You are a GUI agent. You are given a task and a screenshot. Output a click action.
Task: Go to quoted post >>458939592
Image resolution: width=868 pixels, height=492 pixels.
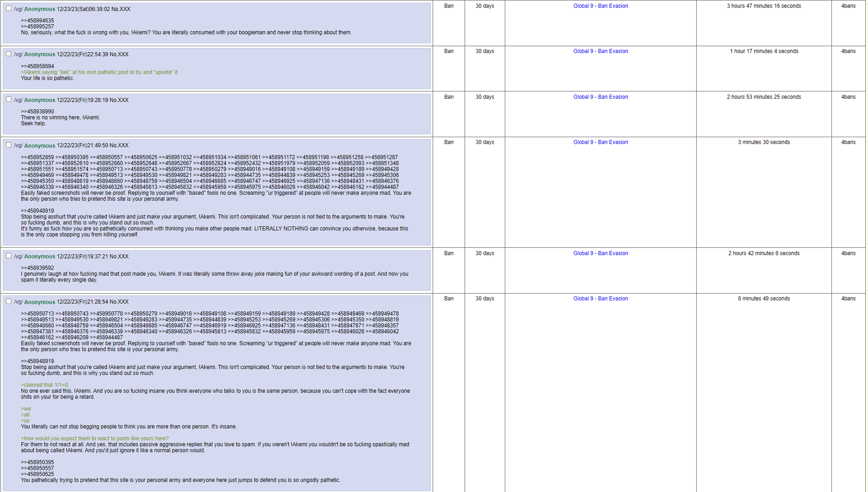(x=37, y=268)
